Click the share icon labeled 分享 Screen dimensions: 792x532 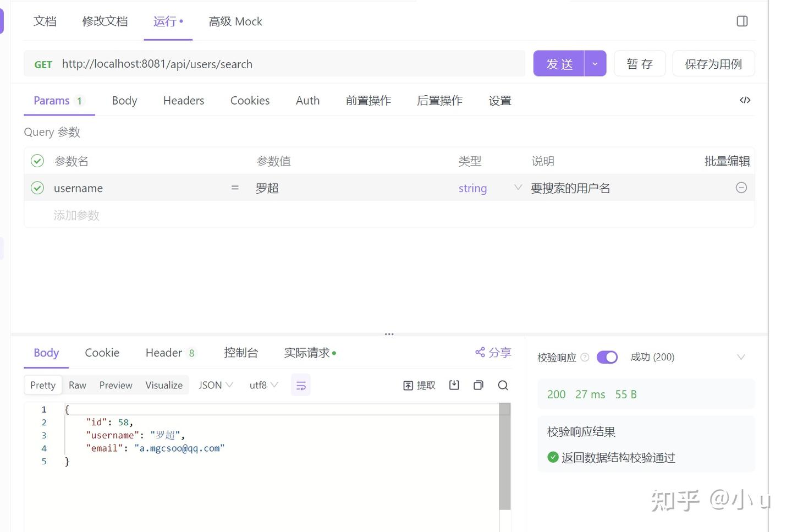click(x=493, y=352)
